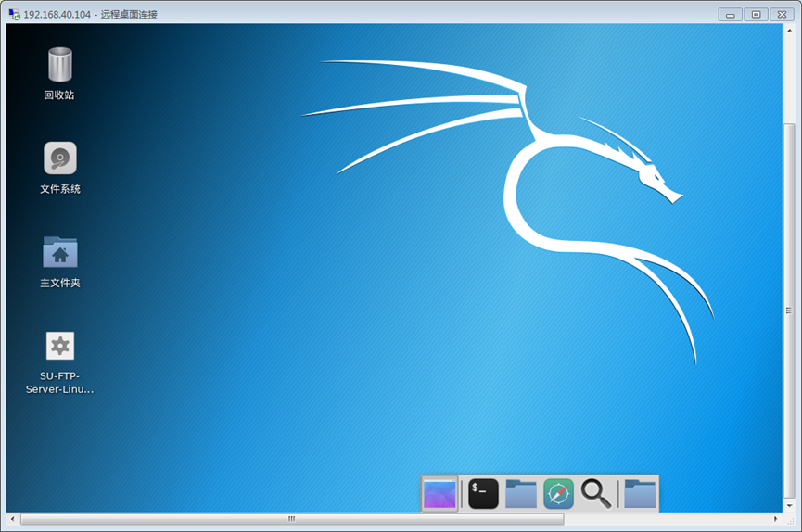Open the application finder magnifier icon

tap(596, 494)
